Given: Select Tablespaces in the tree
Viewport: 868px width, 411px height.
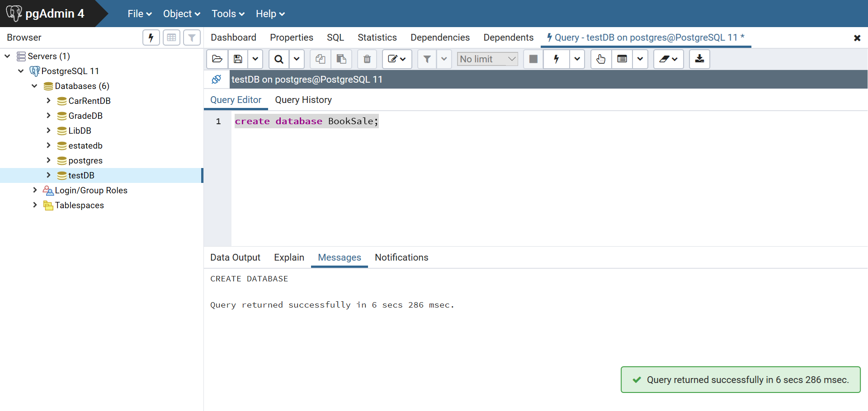Looking at the screenshot, I should [79, 205].
